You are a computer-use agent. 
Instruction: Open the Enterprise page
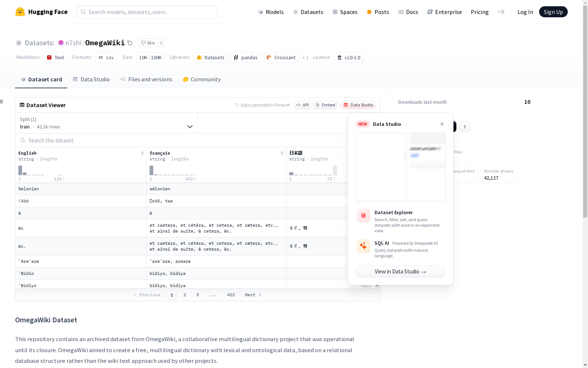(444, 12)
